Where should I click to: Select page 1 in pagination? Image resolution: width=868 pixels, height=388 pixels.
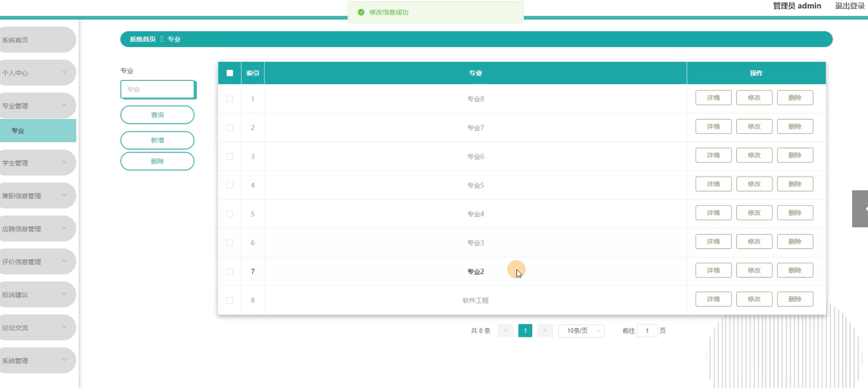(525, 331)
